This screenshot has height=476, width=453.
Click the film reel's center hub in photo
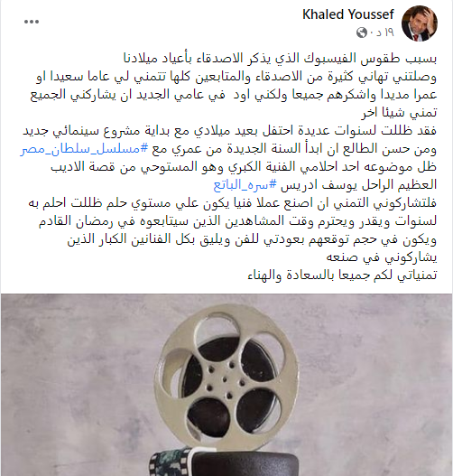(x=225, y=379)
